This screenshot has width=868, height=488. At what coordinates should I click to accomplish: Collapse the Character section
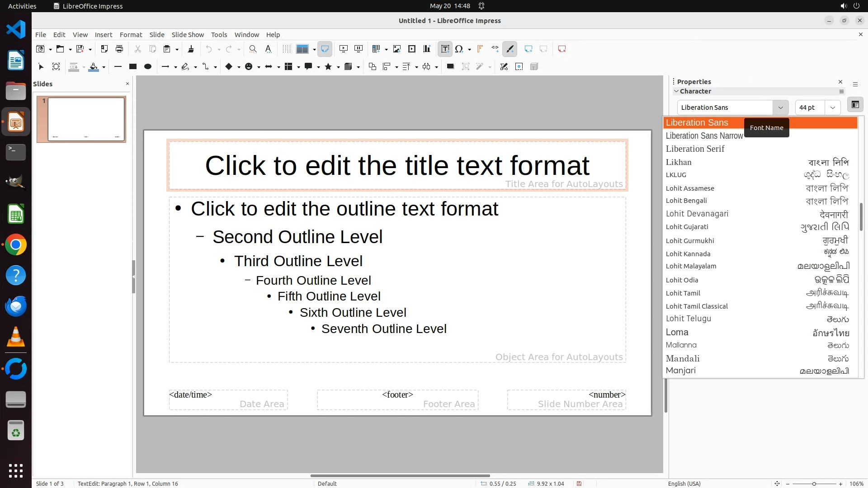[676, 91]
